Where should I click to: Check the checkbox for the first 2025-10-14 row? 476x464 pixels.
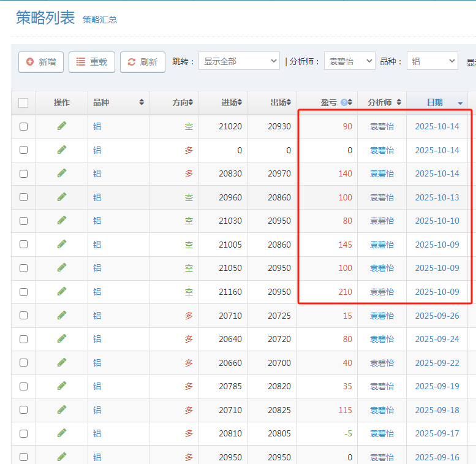[23, 126]
